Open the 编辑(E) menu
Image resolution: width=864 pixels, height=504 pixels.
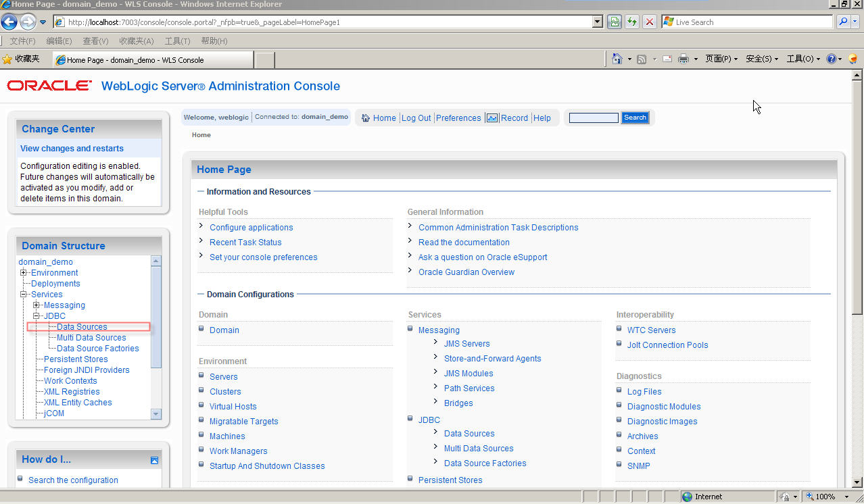click(59, 41)
